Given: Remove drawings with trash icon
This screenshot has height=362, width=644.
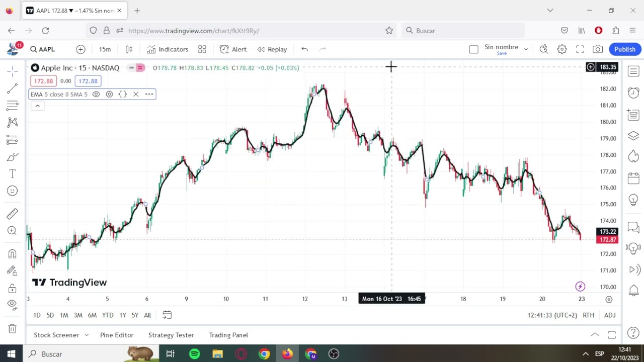Looking at the screenshot, I should coord(13,328).
